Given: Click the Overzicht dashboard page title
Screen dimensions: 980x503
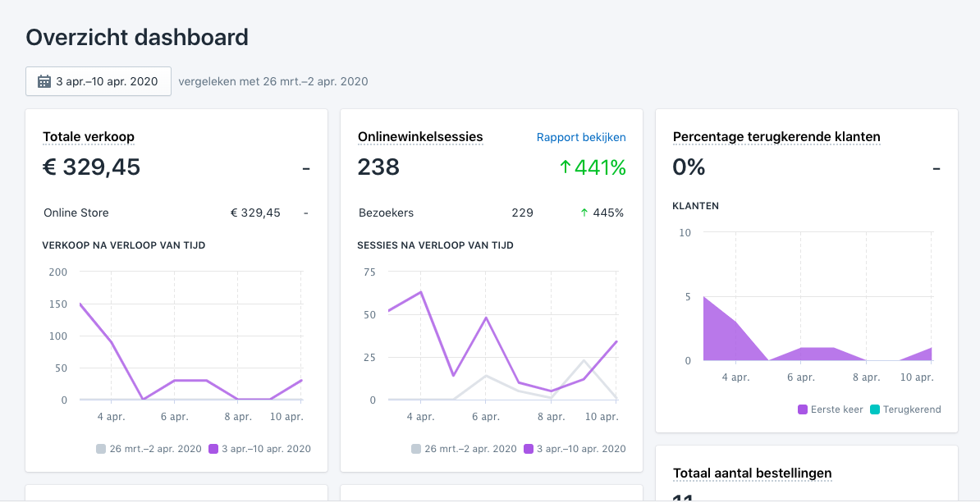Looking at the screenshot, I should click(137, 38).
